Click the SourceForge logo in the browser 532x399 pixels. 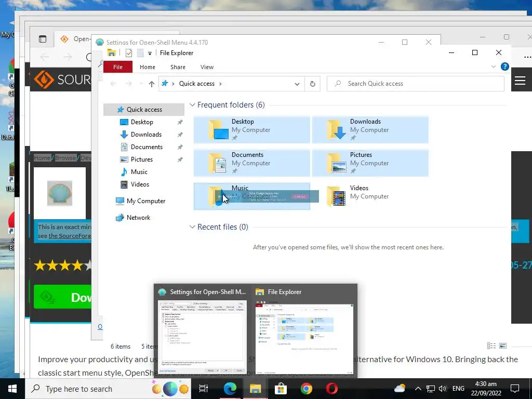point(62,79)
